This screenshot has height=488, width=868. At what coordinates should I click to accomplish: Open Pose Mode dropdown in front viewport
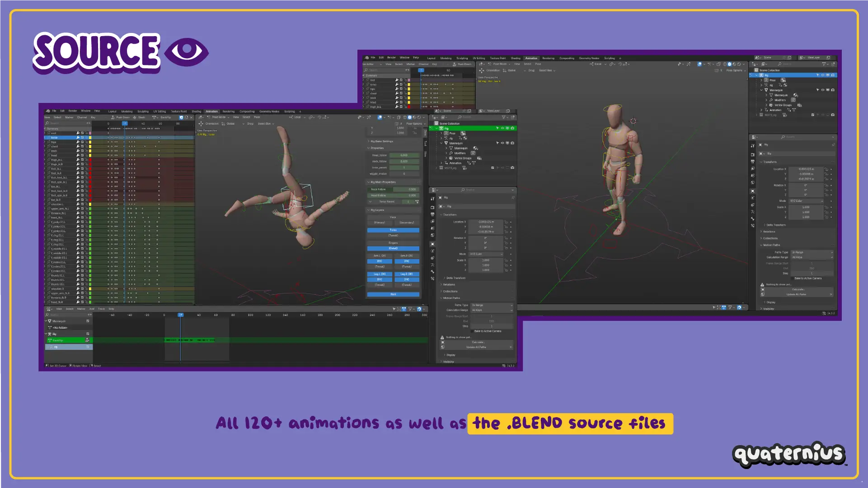tap(218, 117)
